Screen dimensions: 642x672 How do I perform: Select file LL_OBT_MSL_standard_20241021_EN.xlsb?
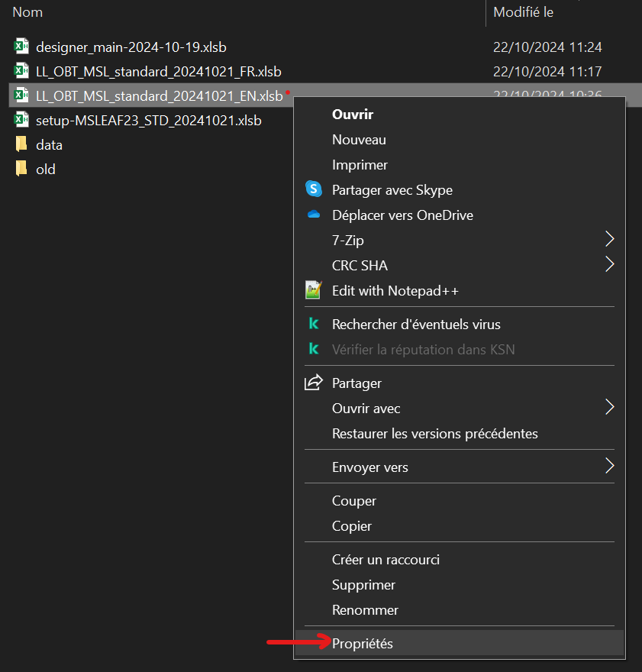(x=160, y=96)
